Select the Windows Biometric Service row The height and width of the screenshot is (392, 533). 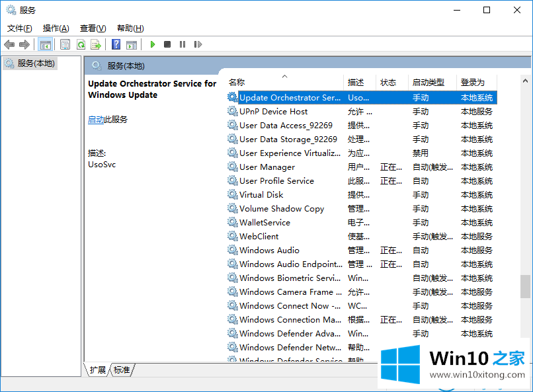(x=362, y=278)
